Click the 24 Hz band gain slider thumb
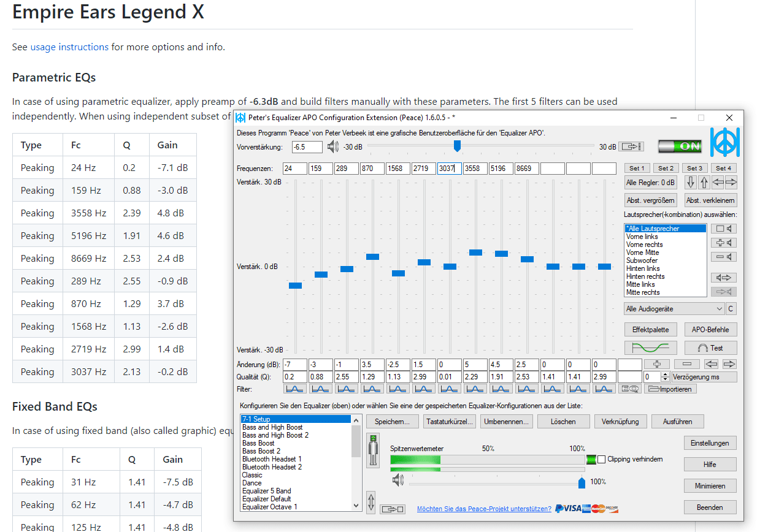This screenshot has width=768, height=532. point(295,286)
